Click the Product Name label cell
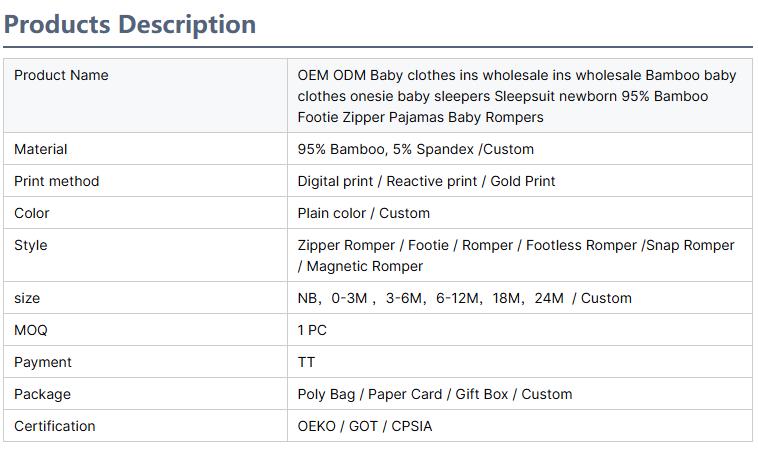The image size is (758, 458). point(62,76)
